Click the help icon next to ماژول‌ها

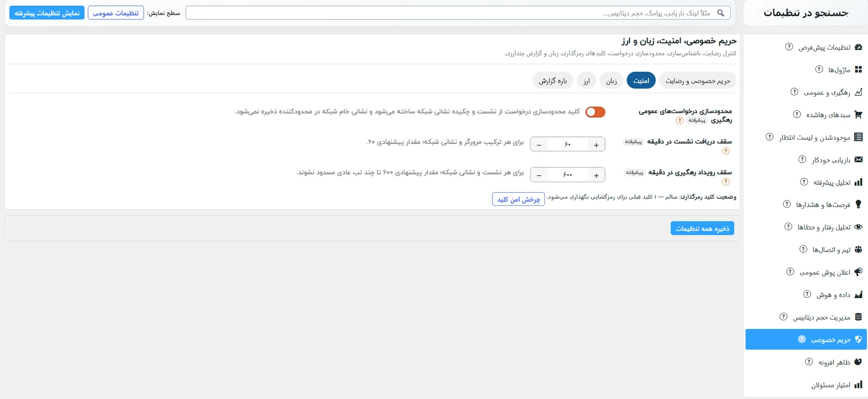[x=819, y=69]
